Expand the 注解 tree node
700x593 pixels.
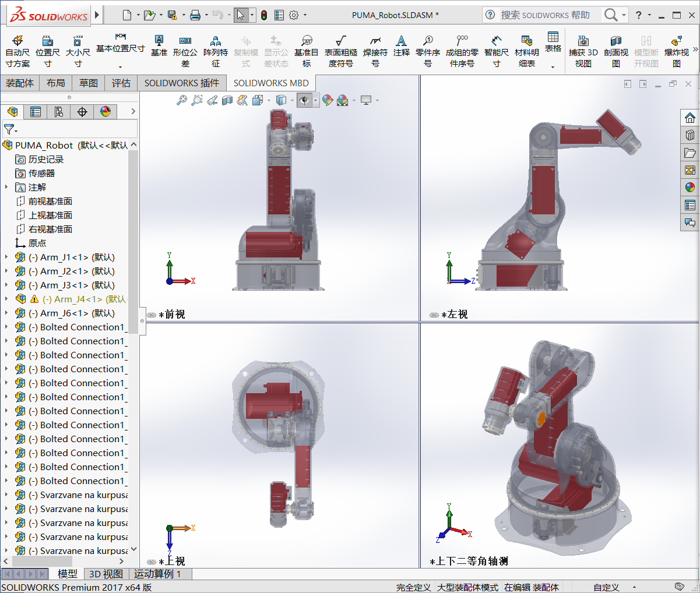6,187
